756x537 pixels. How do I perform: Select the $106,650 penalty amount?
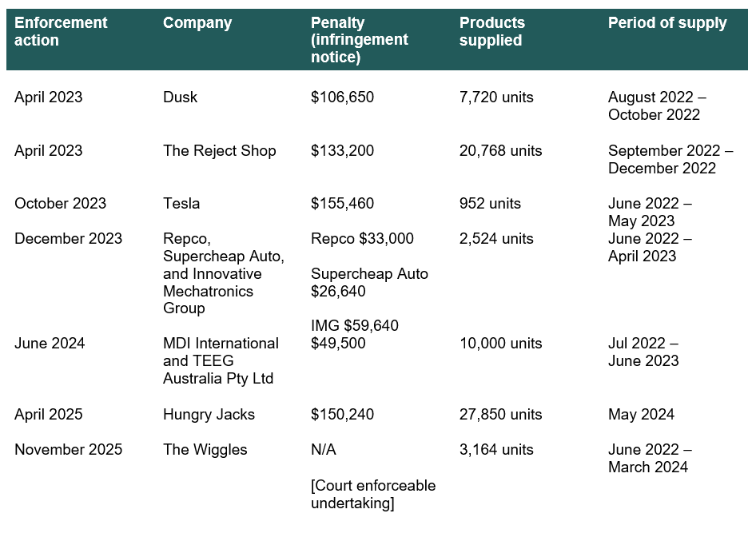(x=342, y=97)
